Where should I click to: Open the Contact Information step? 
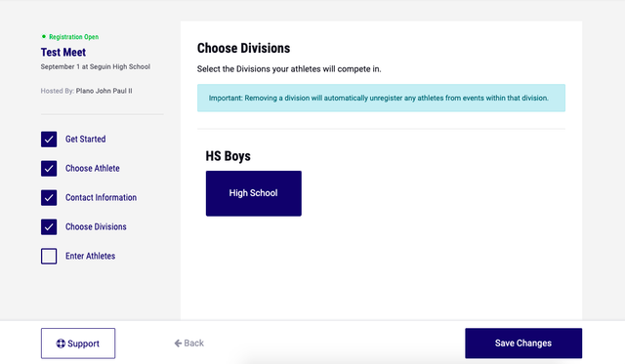pyautogui.click(x=101, y=197)
